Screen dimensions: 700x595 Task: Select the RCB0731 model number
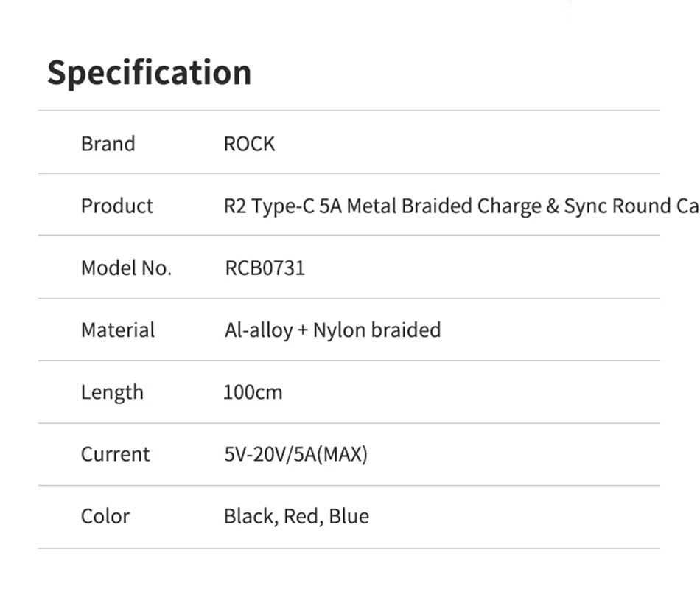(x=265, y=268)
